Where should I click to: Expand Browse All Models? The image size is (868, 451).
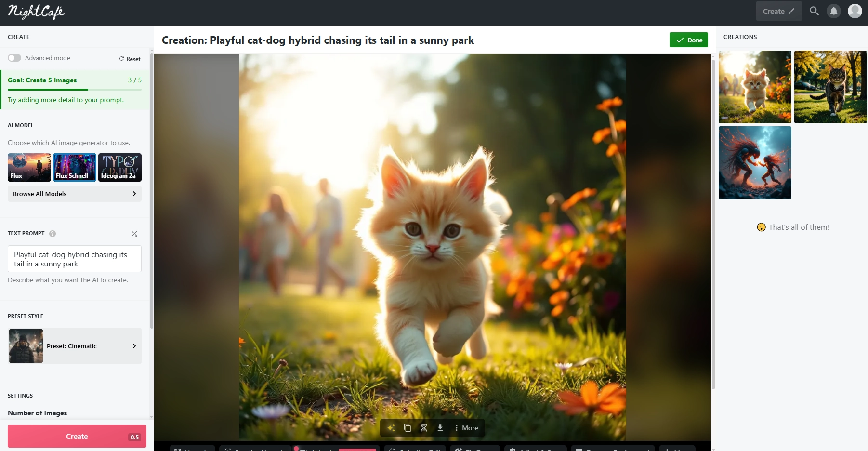click(75, 194)
